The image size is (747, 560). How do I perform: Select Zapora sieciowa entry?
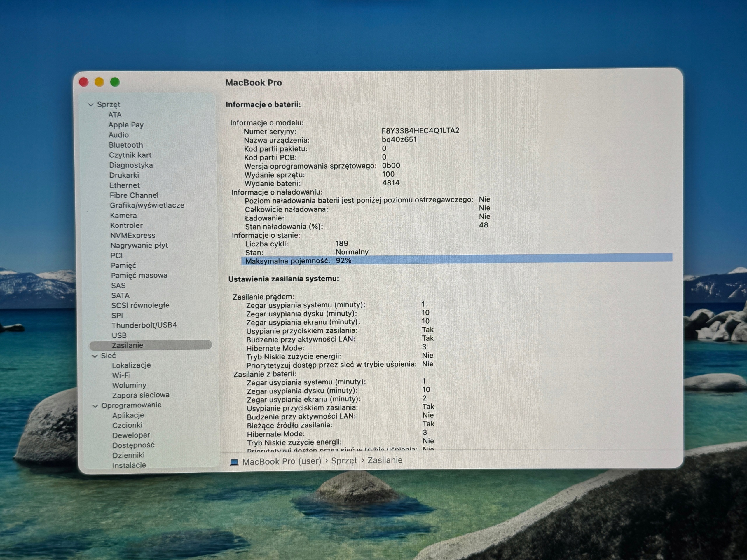[x=140, y=395]
